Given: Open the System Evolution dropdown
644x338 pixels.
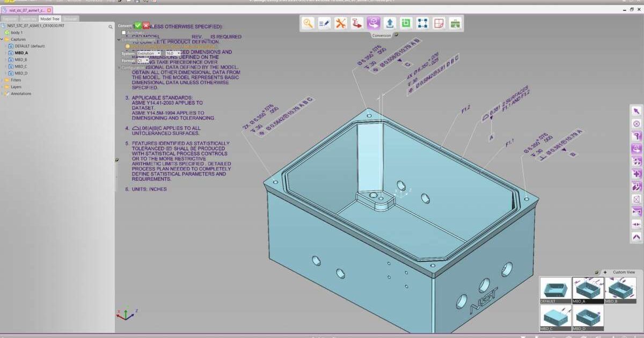Looking at the screenshot, I should click(149, 53).
